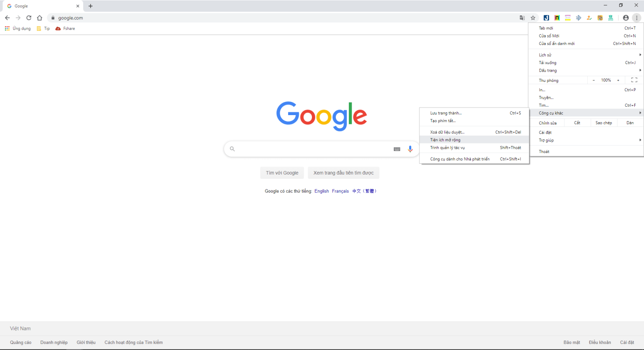
Task: Open Cửa sổ ẩn danh mới
Action: point(586,44)
